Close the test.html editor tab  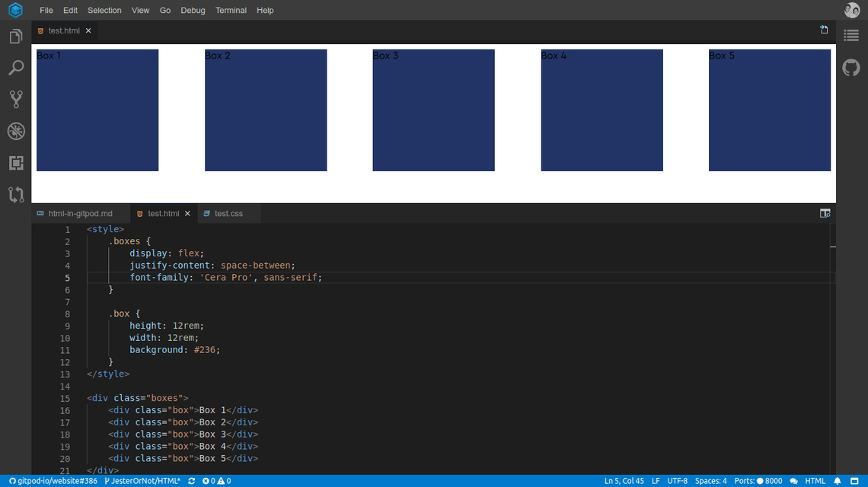(187, 214)
